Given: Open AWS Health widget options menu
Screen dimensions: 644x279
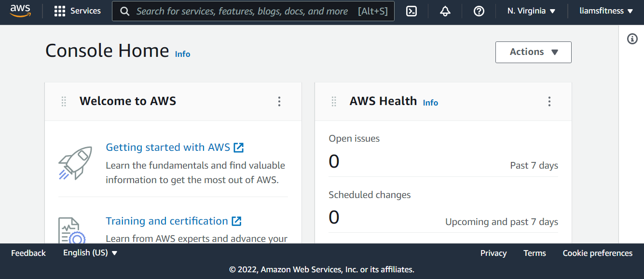Looking at the screenshot, I should [x=549, y=101].
